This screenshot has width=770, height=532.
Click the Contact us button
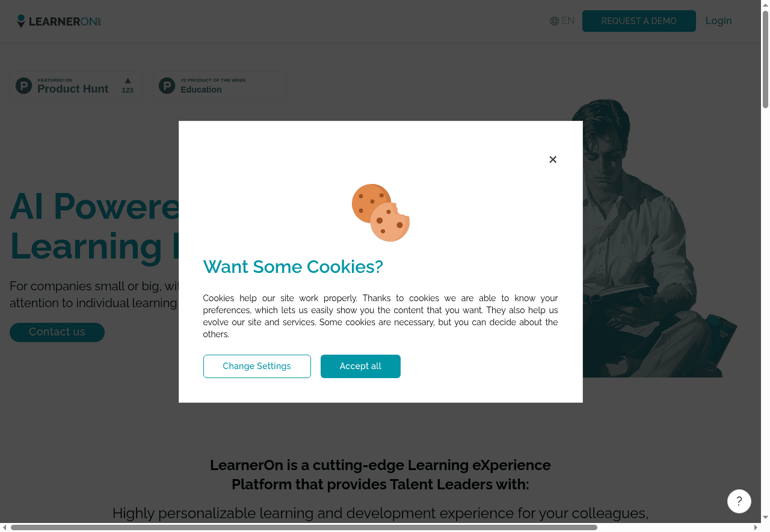point(57,332)
